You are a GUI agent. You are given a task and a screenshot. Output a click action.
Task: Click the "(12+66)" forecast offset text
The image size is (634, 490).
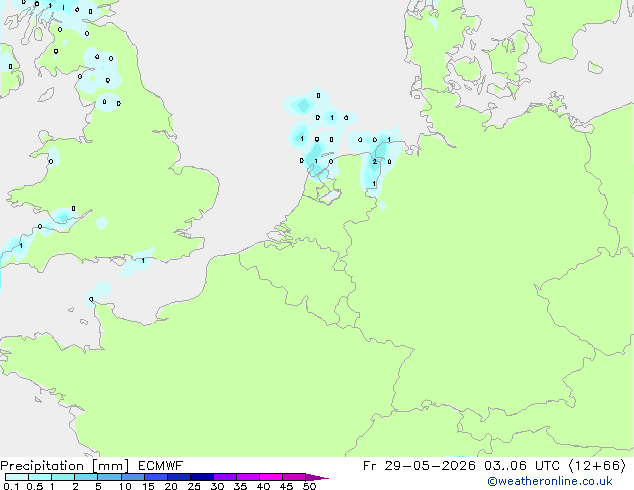(597, 466)
